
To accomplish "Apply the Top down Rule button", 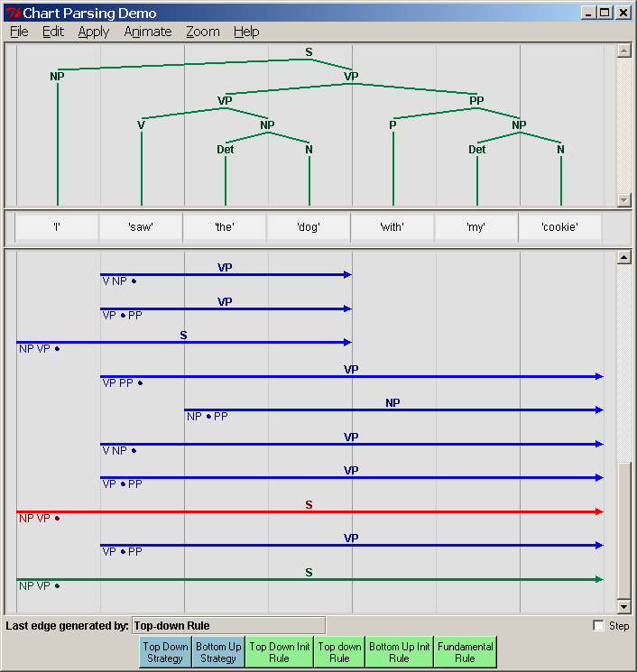I will click(x=339, y=652).
